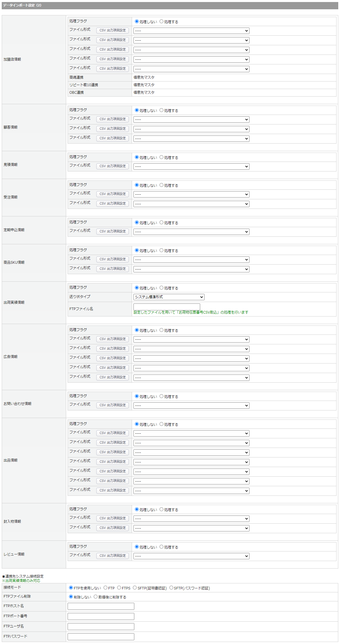Click the FTPポート番号 input box

101,616
